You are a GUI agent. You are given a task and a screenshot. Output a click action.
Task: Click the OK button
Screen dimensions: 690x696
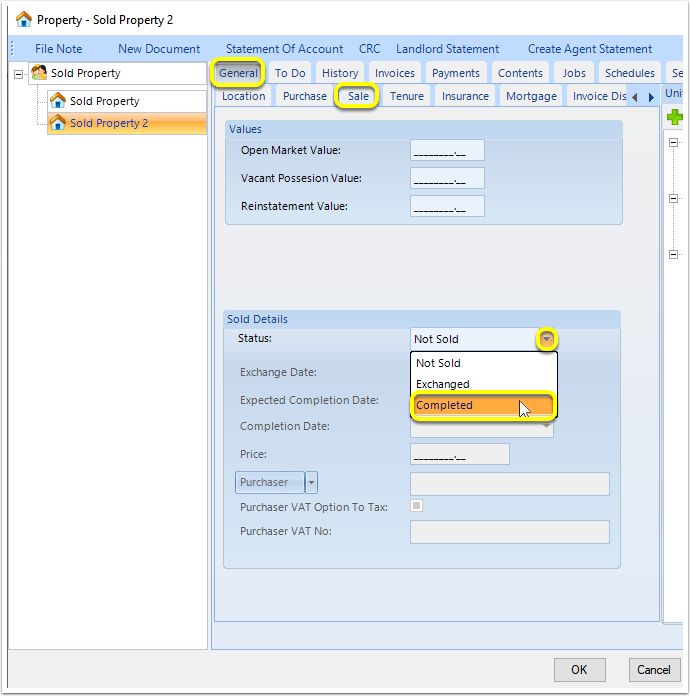579,669
